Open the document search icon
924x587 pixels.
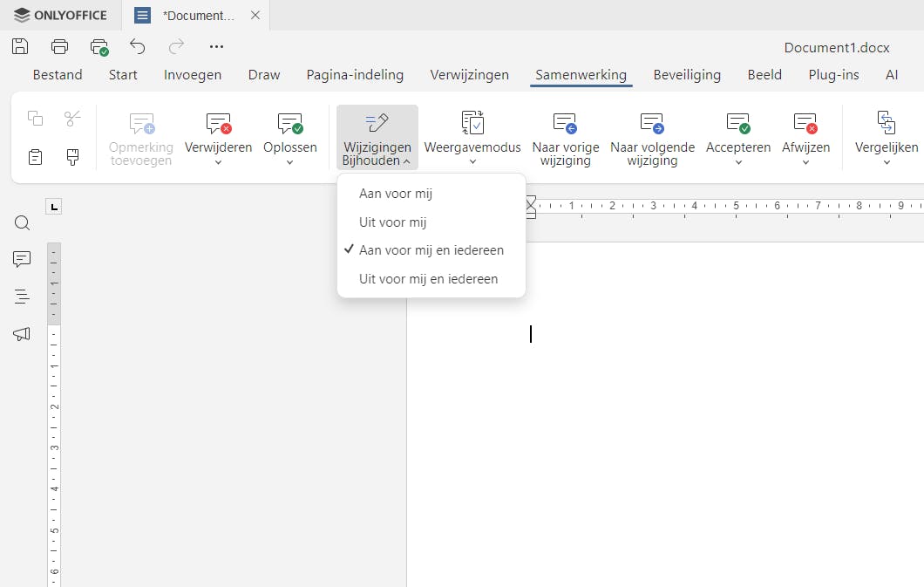pos(22,223)
